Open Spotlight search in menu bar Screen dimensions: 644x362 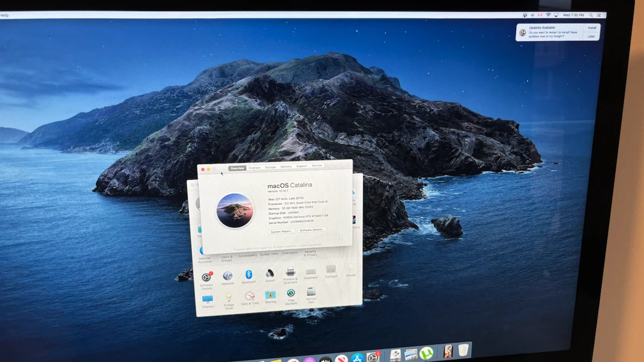[x=591, y=15]
